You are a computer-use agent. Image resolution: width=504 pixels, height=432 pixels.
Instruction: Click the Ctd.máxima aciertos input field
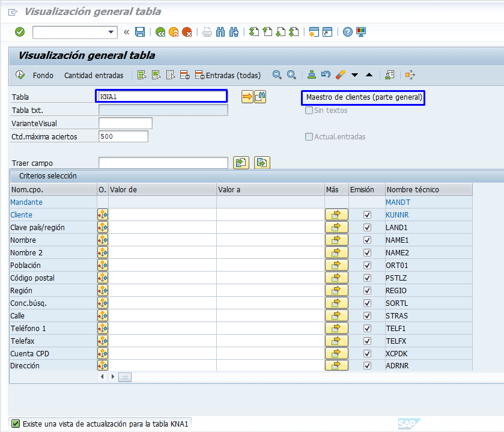coord(123,136)
